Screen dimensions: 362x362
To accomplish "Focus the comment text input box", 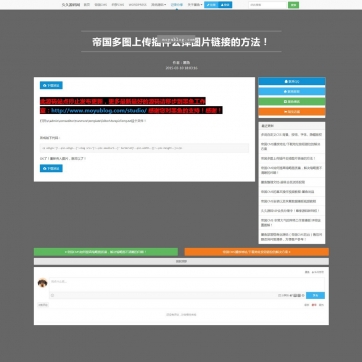I will [187, 285].
